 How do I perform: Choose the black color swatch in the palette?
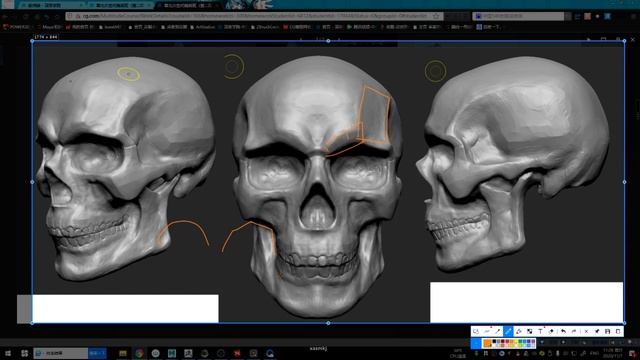494,341
